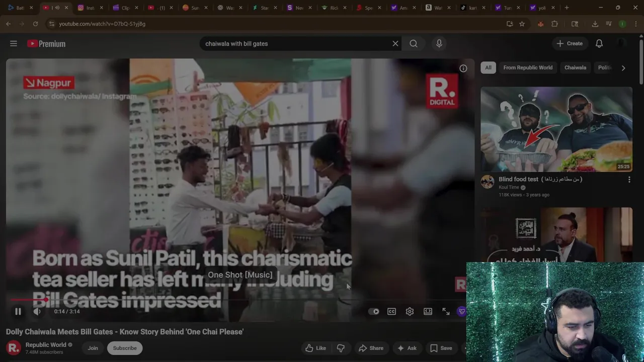
Task: Click the R. Digital logo in video
Action: pyautogui.click(x=442, y=91)
